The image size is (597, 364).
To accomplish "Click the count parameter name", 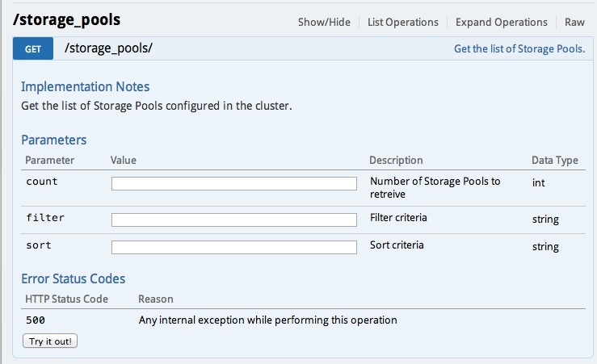I will 42,182.
